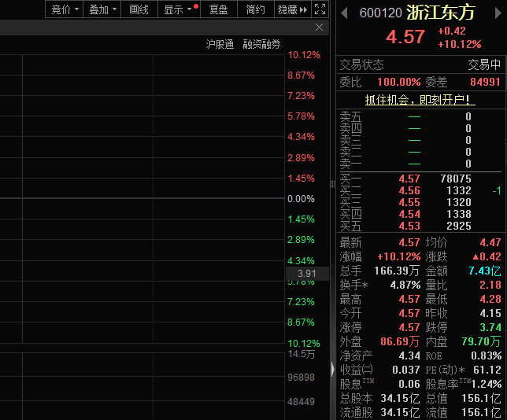Click the 委差 84991 value
This screenshot has width=507, height=420.
point(485,82)
